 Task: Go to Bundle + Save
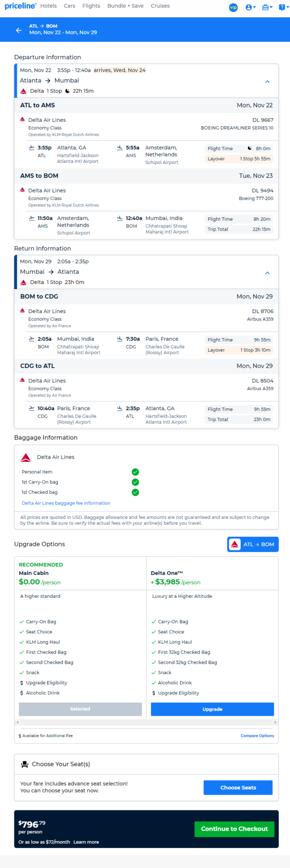click(126, 6)
